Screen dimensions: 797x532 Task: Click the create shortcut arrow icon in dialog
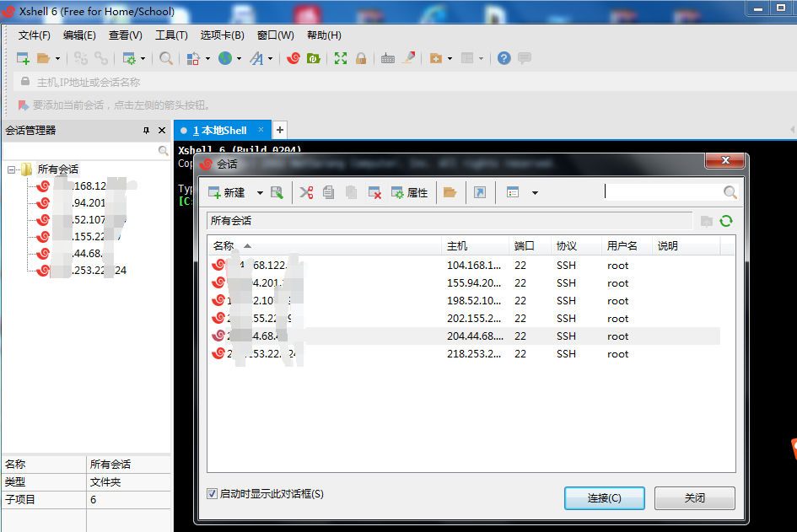click(x=480, y=192)
